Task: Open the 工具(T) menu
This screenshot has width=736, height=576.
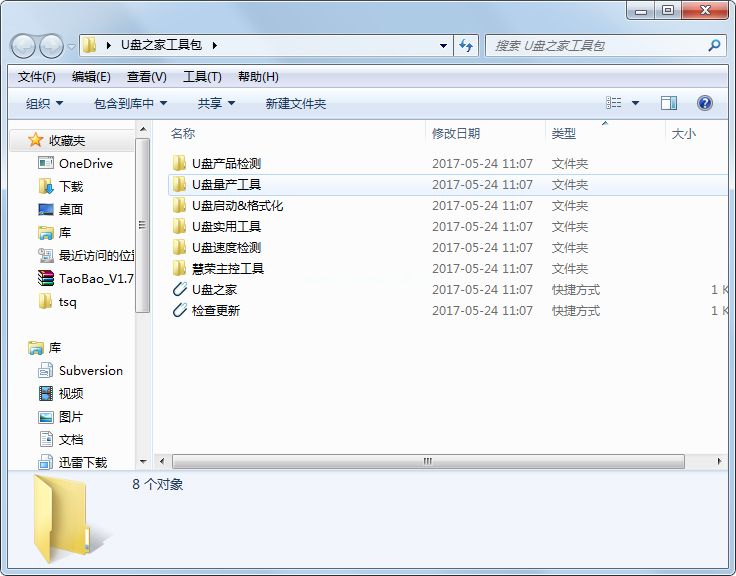Action: pos(201,77)
